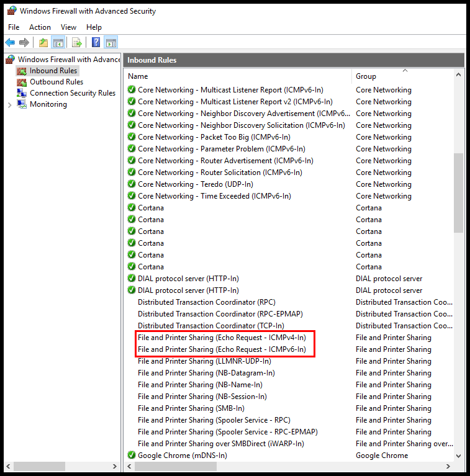Click the Export List toolbar icon
The height and width of the screenshot is (476, 470).
77,42
